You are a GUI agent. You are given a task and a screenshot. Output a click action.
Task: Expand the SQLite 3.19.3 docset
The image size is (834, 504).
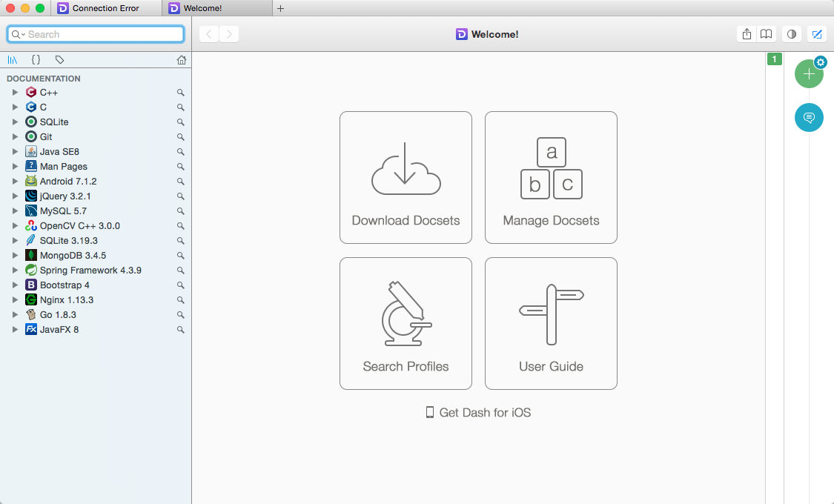pos(15,241)
